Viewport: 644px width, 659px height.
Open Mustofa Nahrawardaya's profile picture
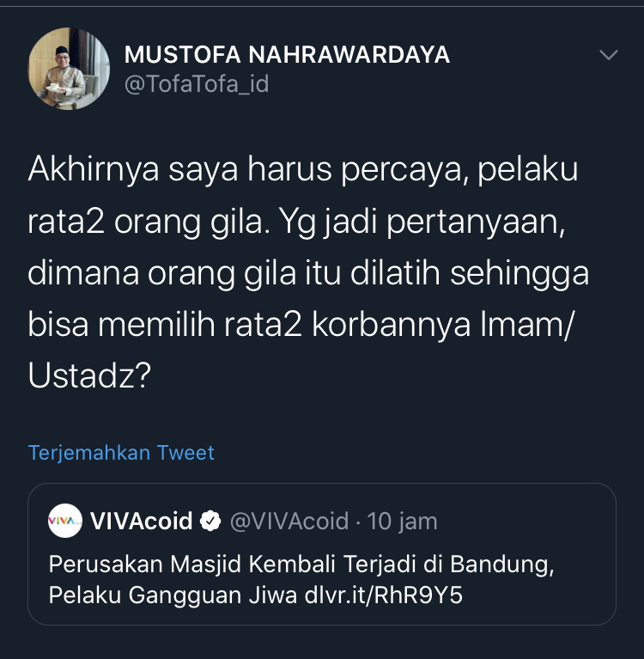click(69, 69)
